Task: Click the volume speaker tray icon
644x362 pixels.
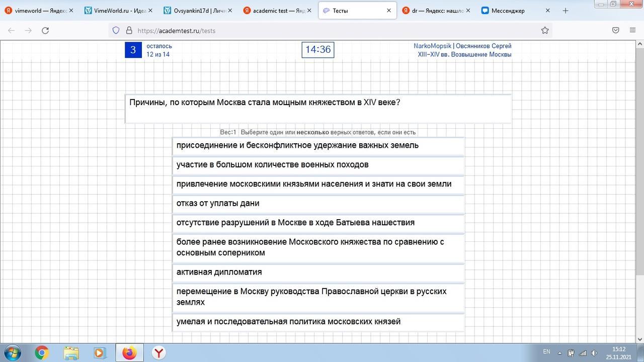Action: [x=594, y=353]
